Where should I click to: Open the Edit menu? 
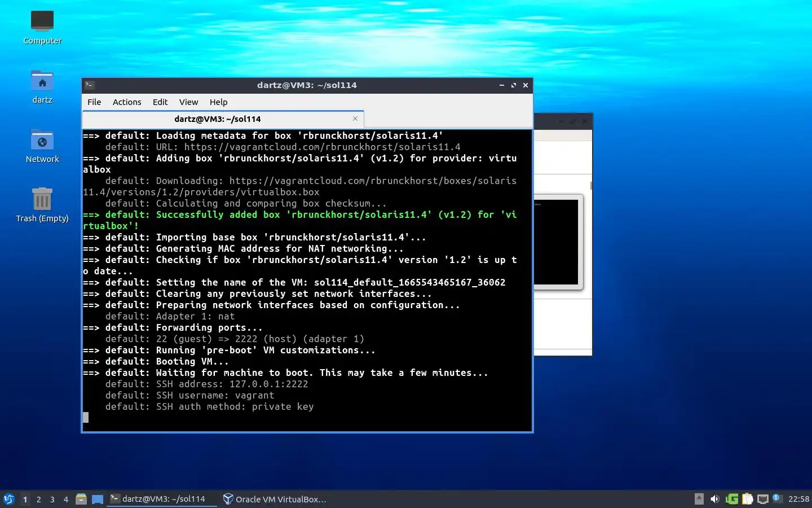click(x=160, y=102)
